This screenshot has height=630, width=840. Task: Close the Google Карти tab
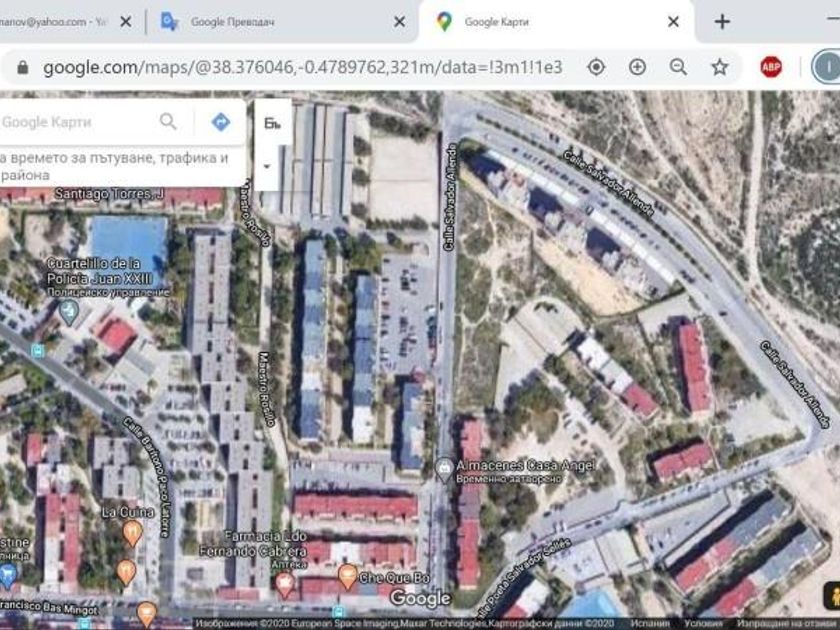point(673,22)
